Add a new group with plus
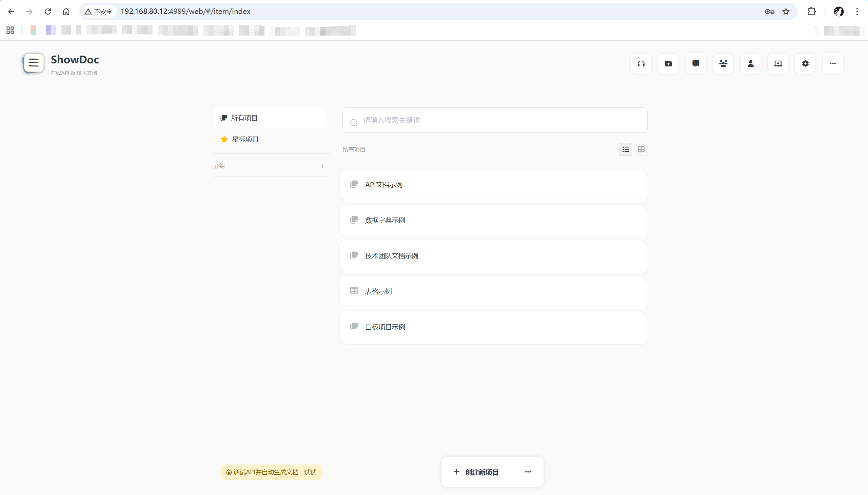The height and width of the screenshot is (495, 868). pos(322,166)
